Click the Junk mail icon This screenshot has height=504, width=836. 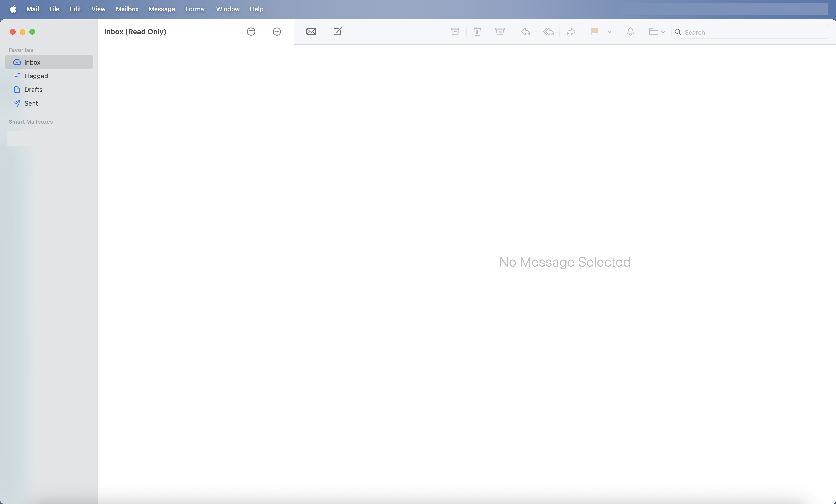(x=500, y=32)
